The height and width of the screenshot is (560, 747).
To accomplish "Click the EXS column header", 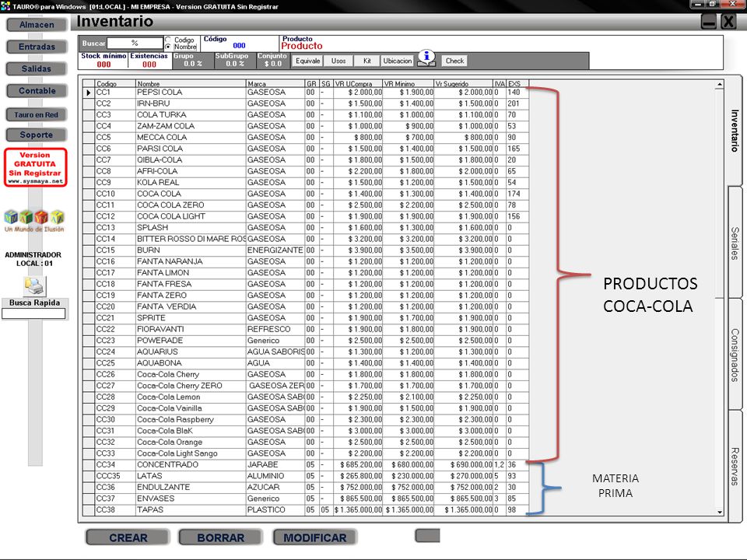I will click(517, 84).
